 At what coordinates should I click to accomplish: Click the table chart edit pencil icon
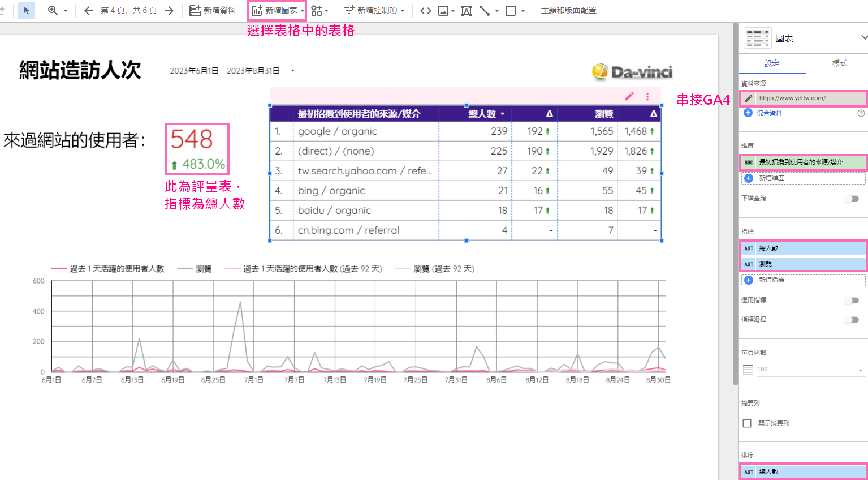(629, 96)
